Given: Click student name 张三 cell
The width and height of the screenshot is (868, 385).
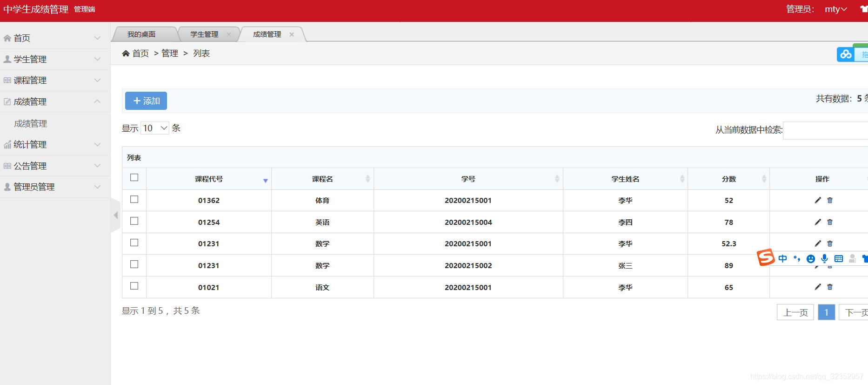Looking at the screenshot, I should click(x=625, y=265).
